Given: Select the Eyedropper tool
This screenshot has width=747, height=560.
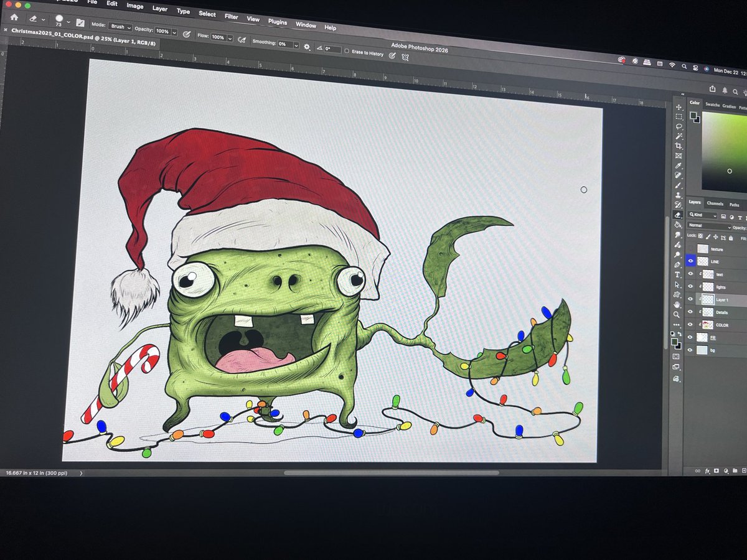Looking at the screenshot, I should [679, 165].
